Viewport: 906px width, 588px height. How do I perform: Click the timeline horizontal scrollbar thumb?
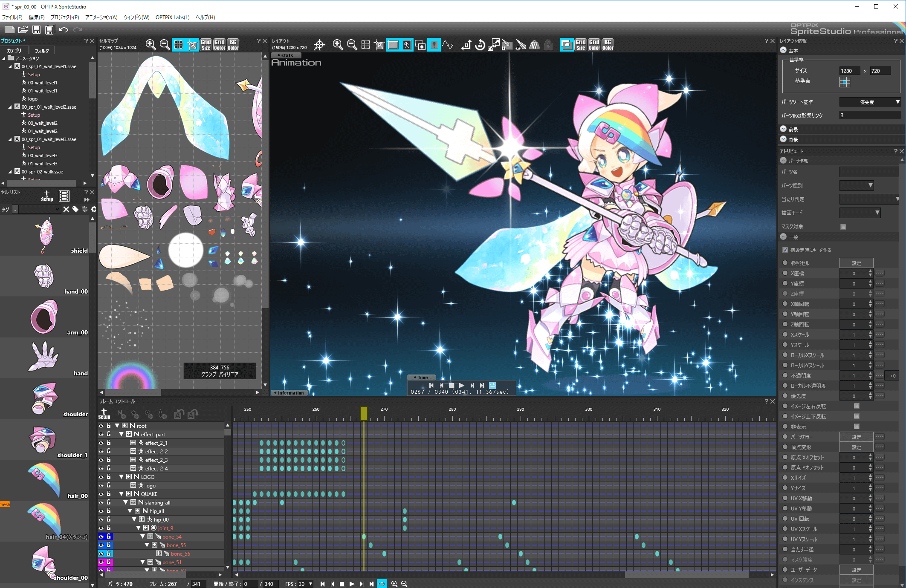pos(686,575)
